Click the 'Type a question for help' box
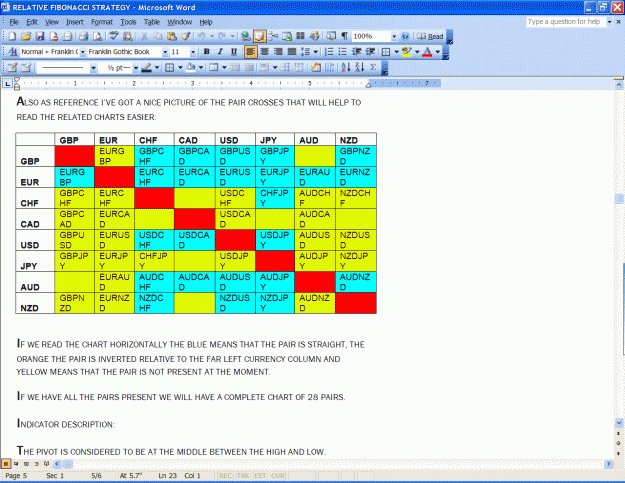Image resolution: width=625 pixels, height=483 pixels. click(566, 22)
